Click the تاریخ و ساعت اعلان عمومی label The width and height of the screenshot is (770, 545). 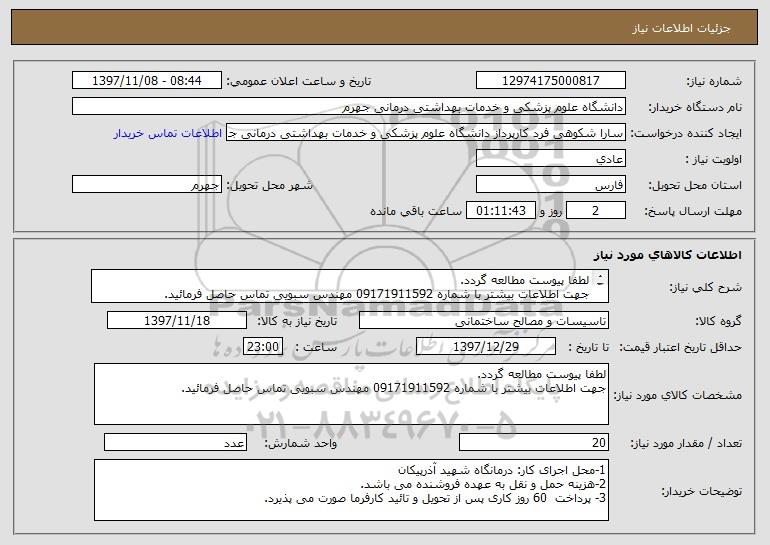pos(299,81)
